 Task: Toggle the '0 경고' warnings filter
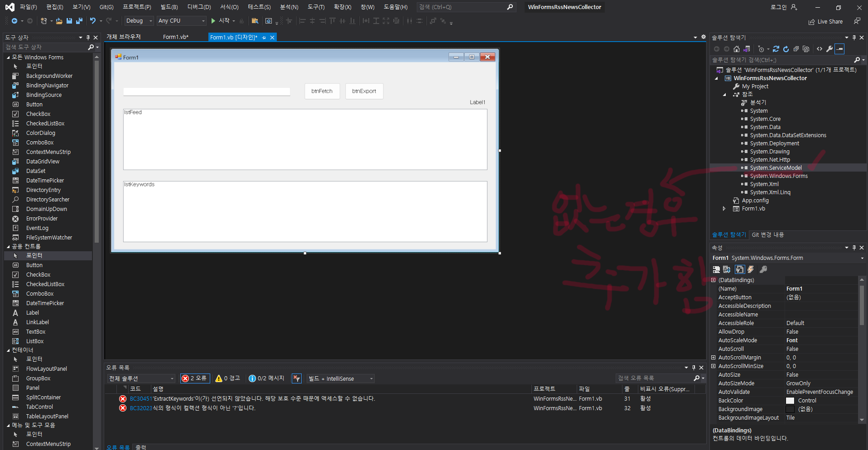click(228, 378)
